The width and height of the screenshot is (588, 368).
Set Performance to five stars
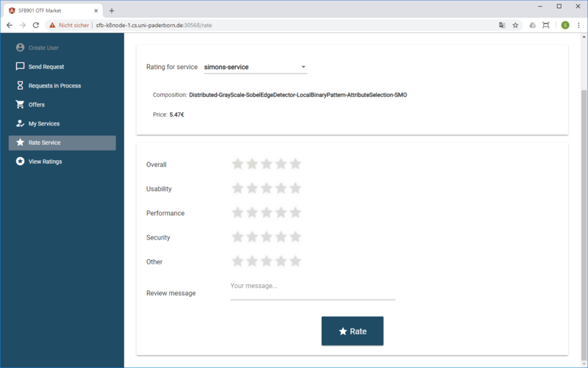[295, 212]
